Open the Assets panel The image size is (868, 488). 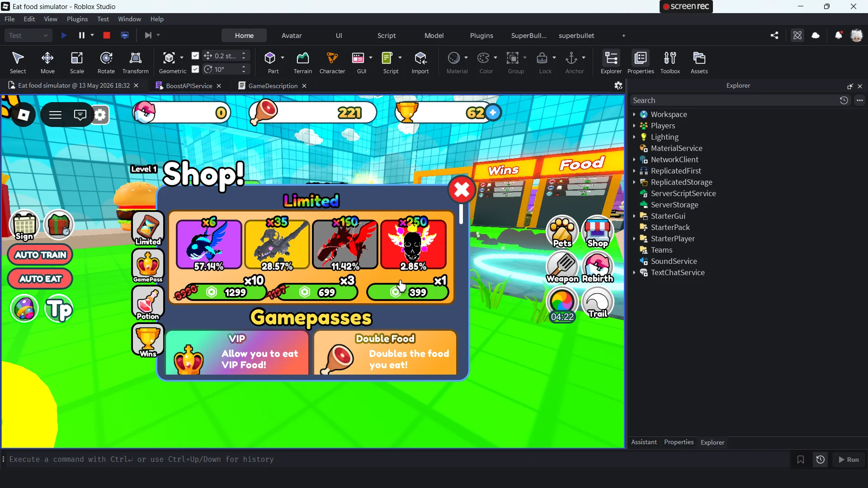(x=699, y=62)
